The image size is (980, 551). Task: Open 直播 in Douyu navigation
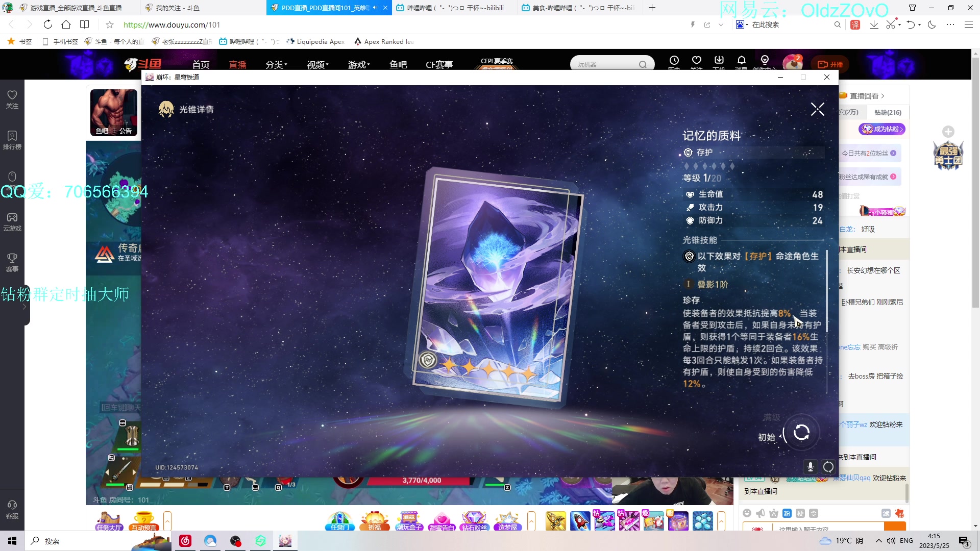[x=237, y=64]
